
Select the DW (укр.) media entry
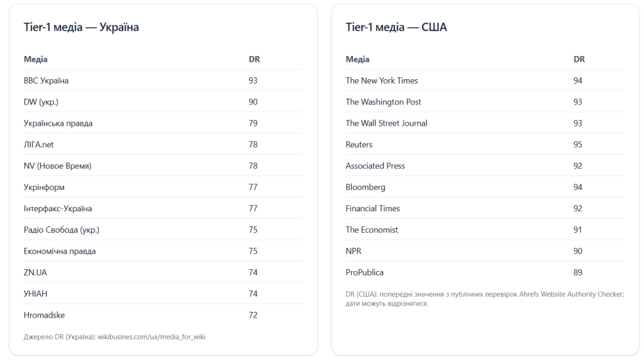pyautogui.click(x=41, y=102)
